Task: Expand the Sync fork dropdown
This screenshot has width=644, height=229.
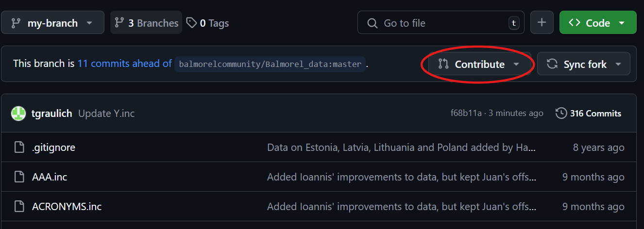Action: pos(584,64)
